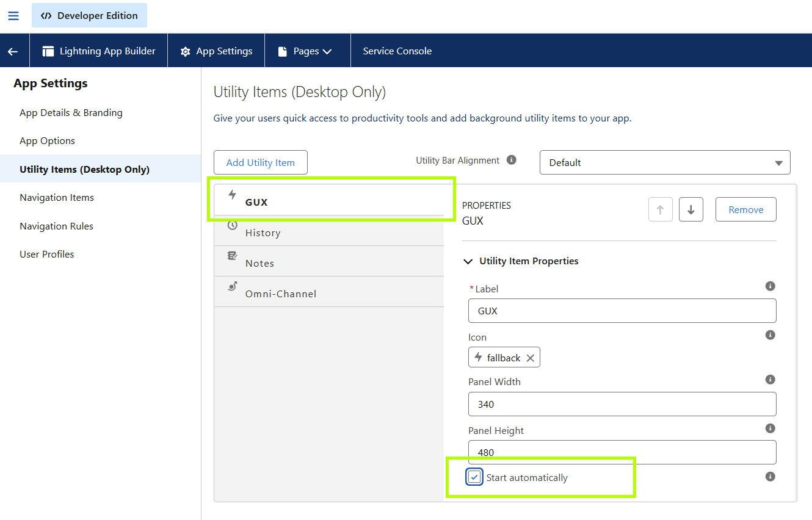Click the Remove button
This screenshot has height=520, width=812.
tap(746, 209)
